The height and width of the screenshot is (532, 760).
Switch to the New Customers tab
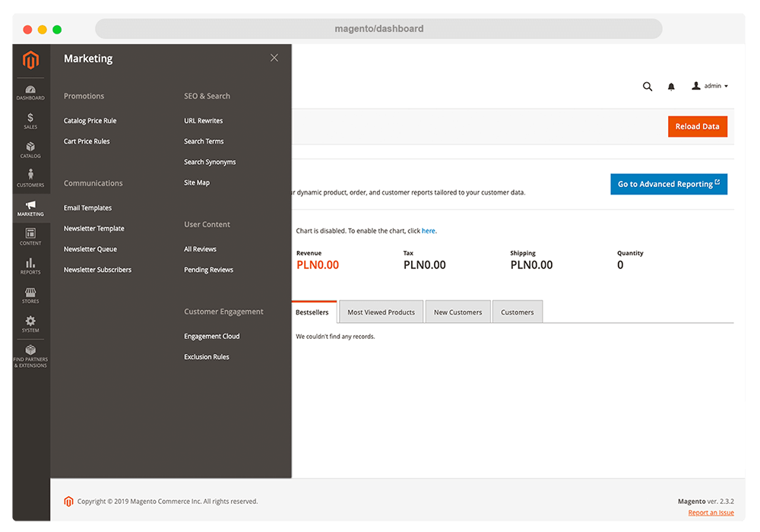tap(458, 312)
